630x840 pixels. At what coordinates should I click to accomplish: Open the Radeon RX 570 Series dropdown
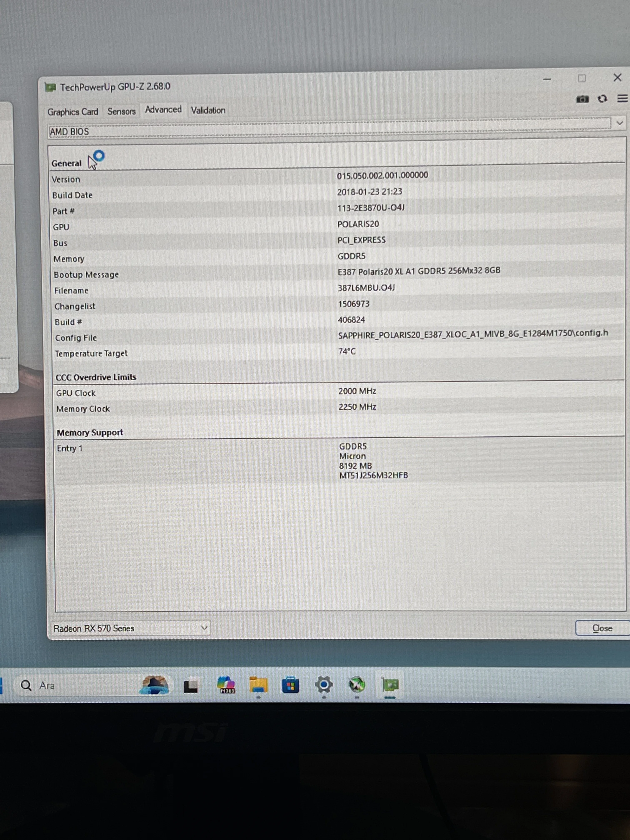pyautogui.click(x=204, y=628)
